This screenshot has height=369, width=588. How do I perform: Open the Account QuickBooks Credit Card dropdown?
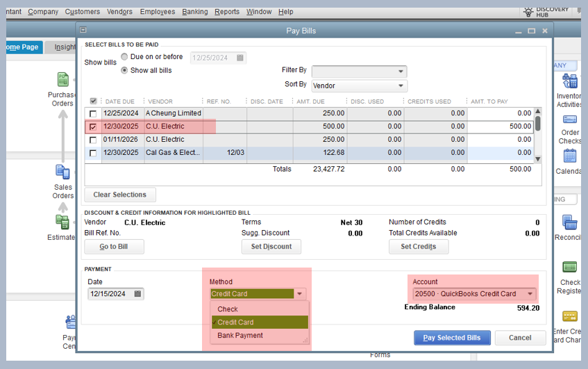474,293
